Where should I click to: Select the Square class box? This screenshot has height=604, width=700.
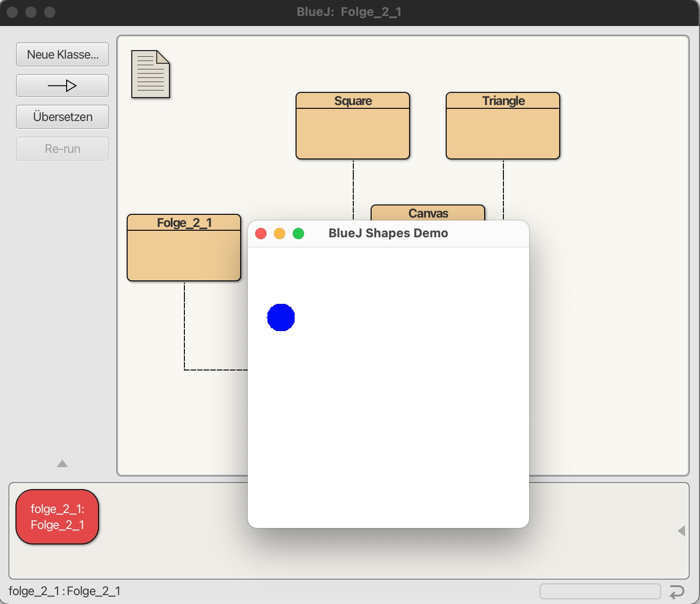click(353, 126)
